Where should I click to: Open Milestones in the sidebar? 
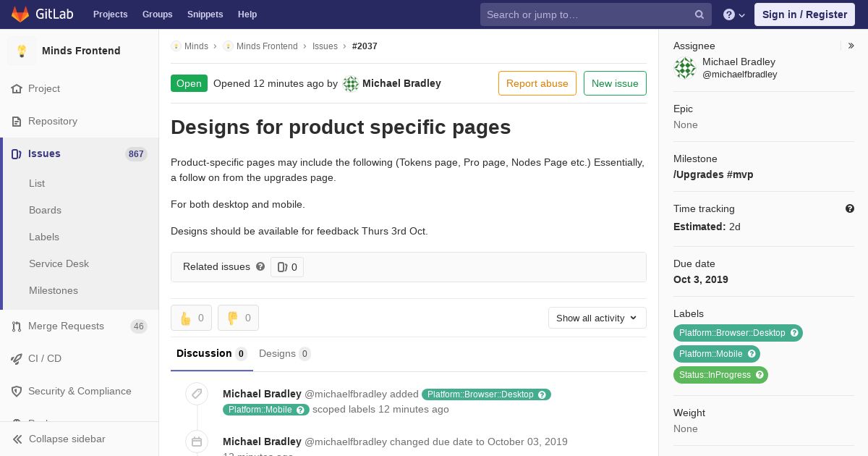tap(54, 290)
